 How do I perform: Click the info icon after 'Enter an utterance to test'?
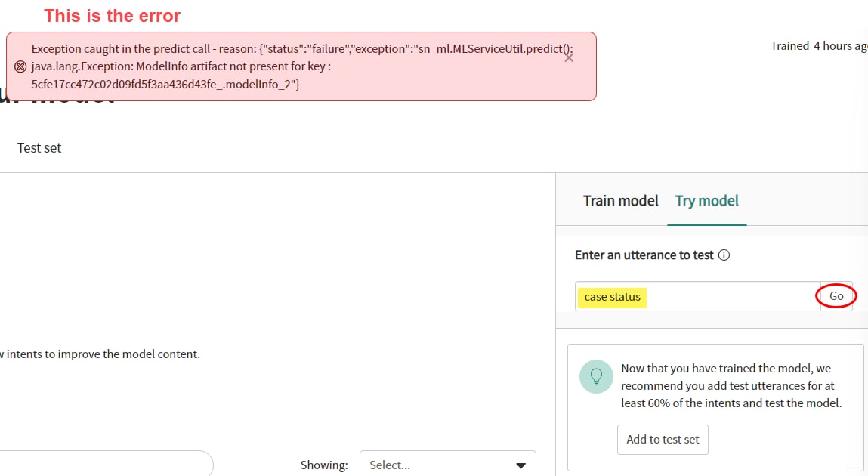(x=724, y=255)
